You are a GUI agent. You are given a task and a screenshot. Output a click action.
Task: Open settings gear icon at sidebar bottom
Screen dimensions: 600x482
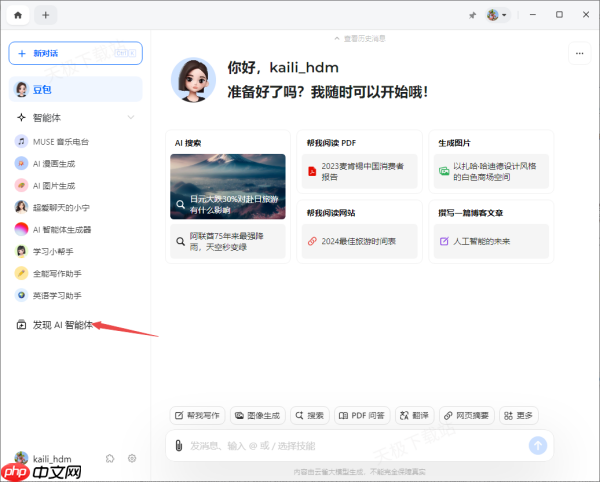pos(132,458)
